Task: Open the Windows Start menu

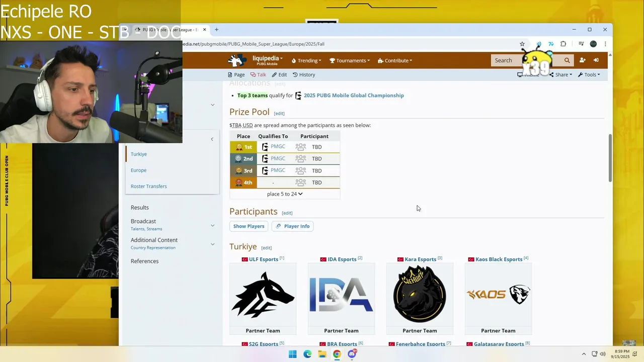Action: point(292,354)
